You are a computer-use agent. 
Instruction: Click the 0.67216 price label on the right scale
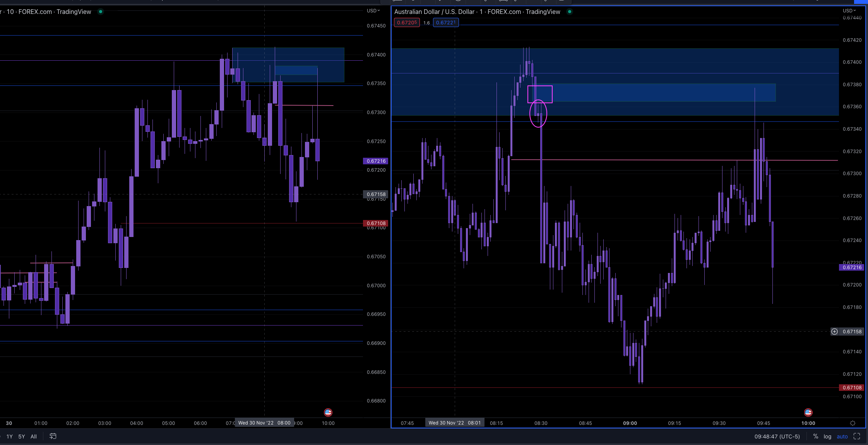pyautogui.click(x=851, y=267)
